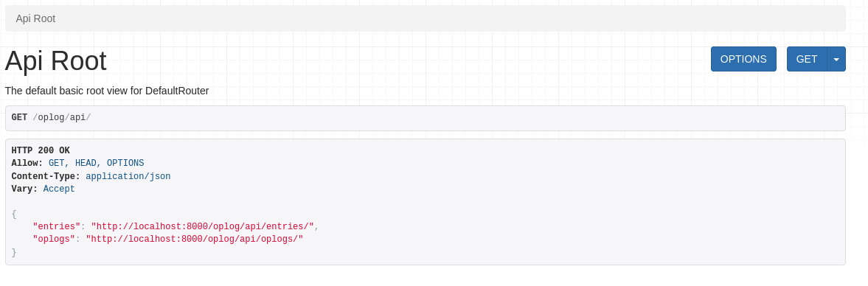Image resolution: width=868 pixels, height=286 pixels.
Task: Send a GET request with GET button
Action: [807, 59]
